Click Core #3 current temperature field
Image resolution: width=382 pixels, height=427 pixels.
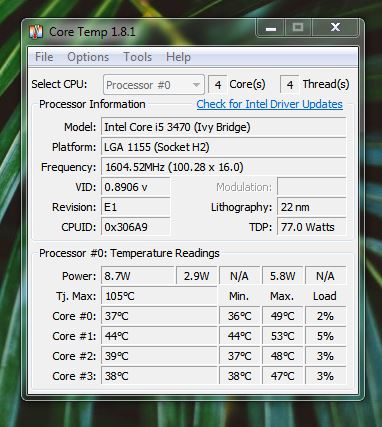click(x=159, y=376)
